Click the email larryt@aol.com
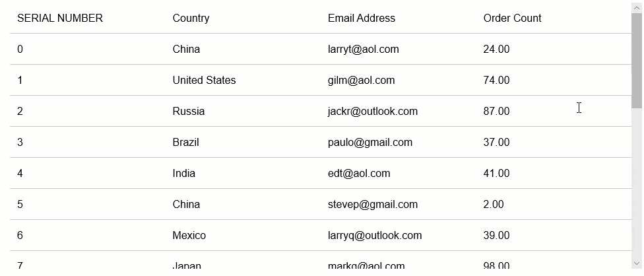 click(x=363, y=50)
